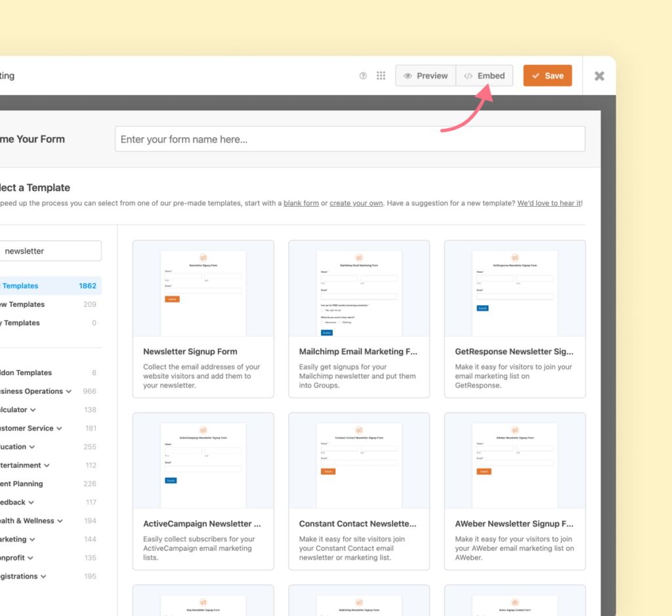Expand Business Operations category chevron
The height and width of the screenshot is (616, 672).
tap(68, 392)
